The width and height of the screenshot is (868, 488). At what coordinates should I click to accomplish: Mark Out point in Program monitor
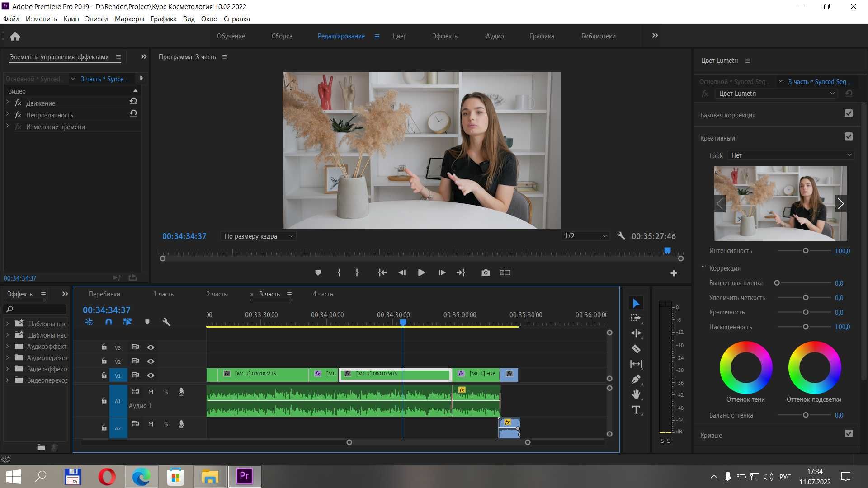357,272
